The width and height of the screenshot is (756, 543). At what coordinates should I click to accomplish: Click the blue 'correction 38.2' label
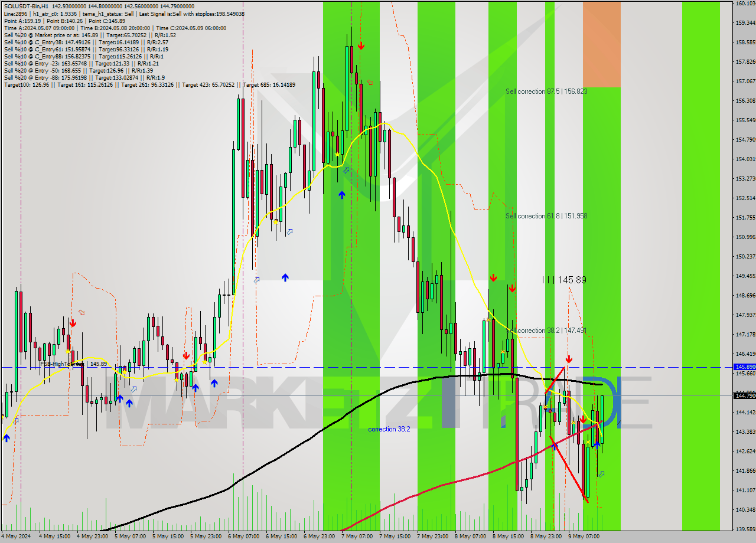pyautogui.click(x=389, y=429)
